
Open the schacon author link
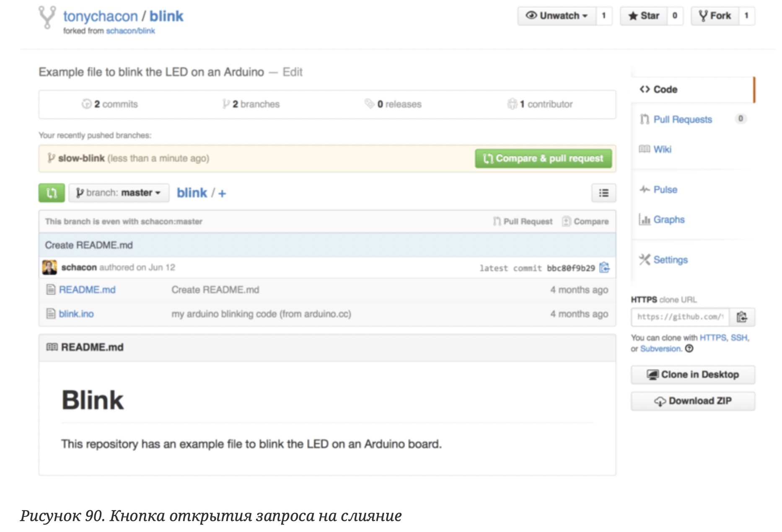tap(79, 267)
